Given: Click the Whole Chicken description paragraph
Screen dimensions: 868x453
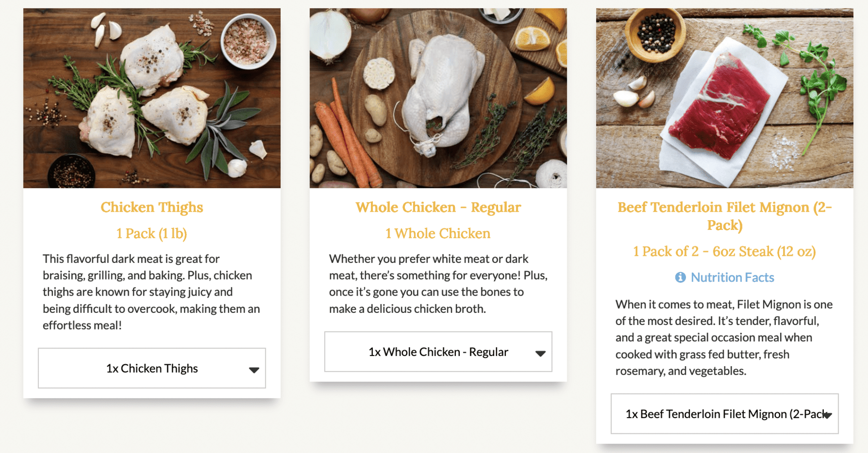Looking at the screenshot, I should 438,283.
